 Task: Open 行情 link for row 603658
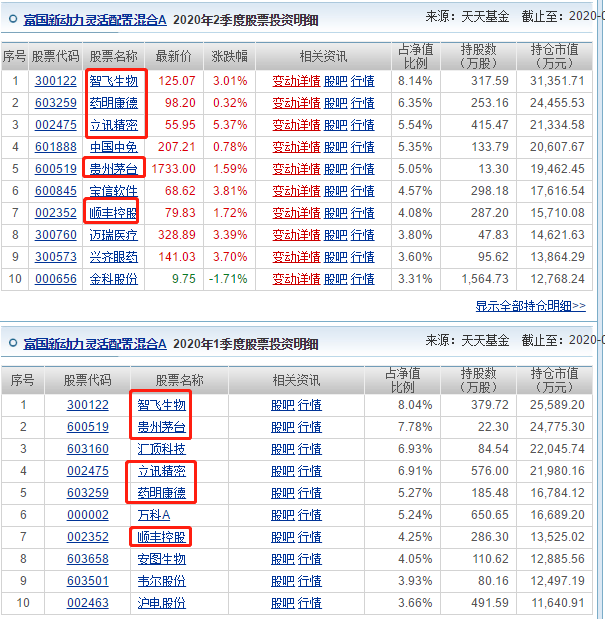click(x=310, y=559)
